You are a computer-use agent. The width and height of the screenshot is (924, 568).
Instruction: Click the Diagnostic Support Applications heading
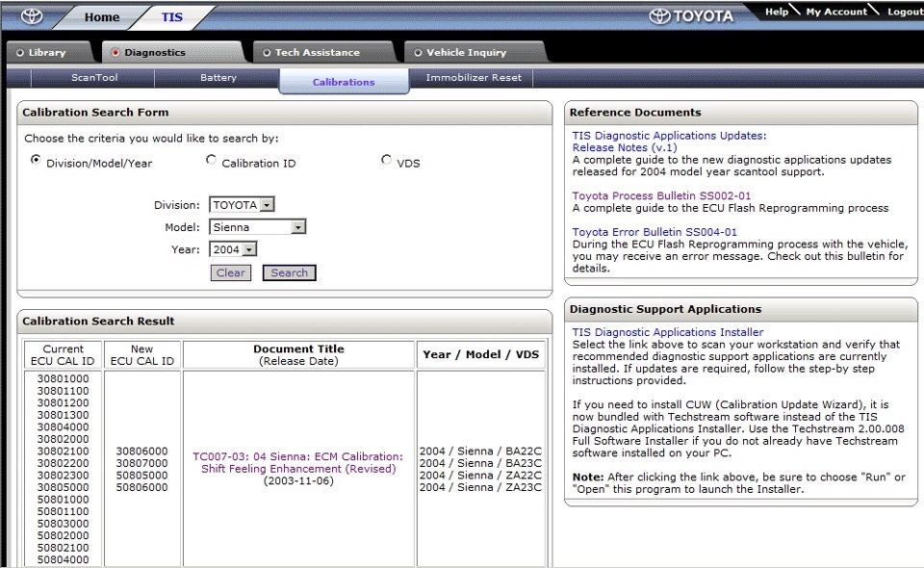click(x=665, y=309)
